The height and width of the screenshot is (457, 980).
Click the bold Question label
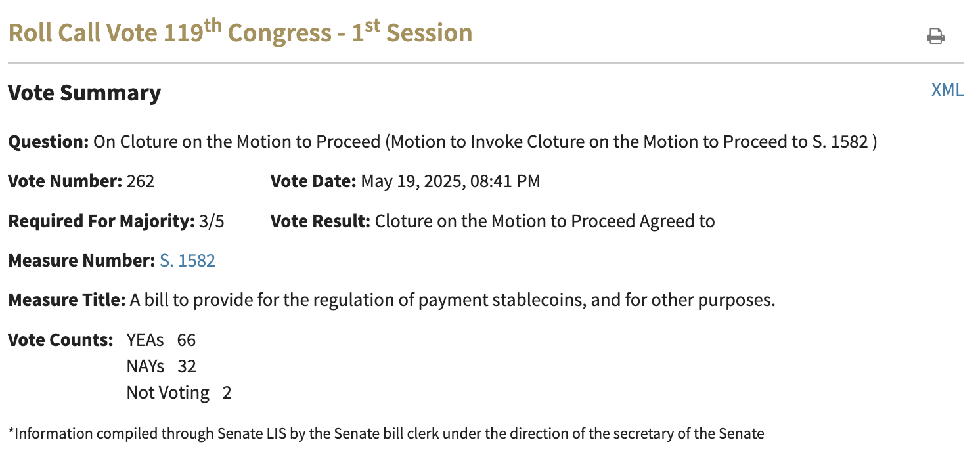coord(48,142)
